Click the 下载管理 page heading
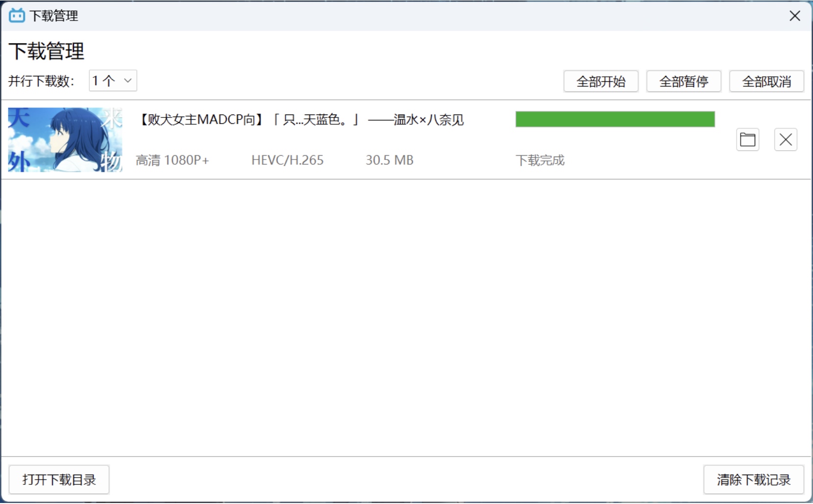The width and height of the screenshot is (813, 504). click(47, 51)
